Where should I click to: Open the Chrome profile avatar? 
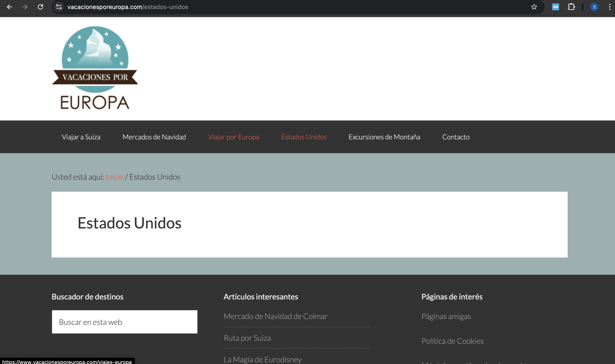(x=594, y=7)
